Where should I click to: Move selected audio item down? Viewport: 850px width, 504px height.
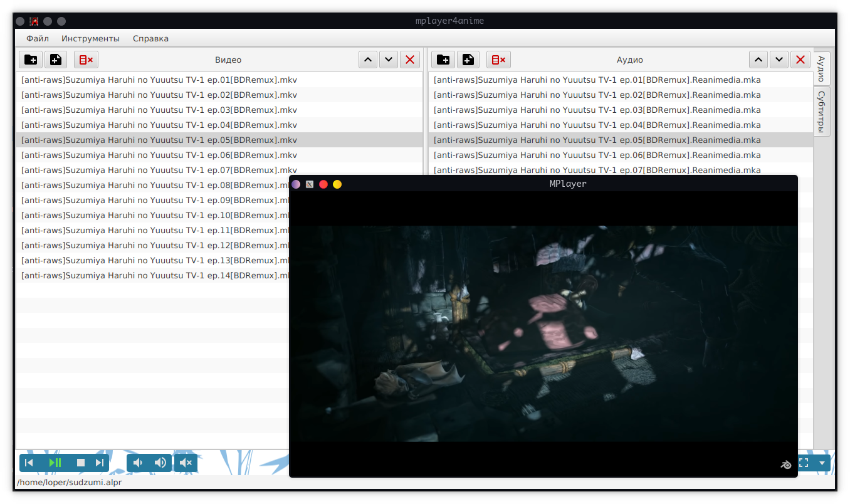coord(779,60)
